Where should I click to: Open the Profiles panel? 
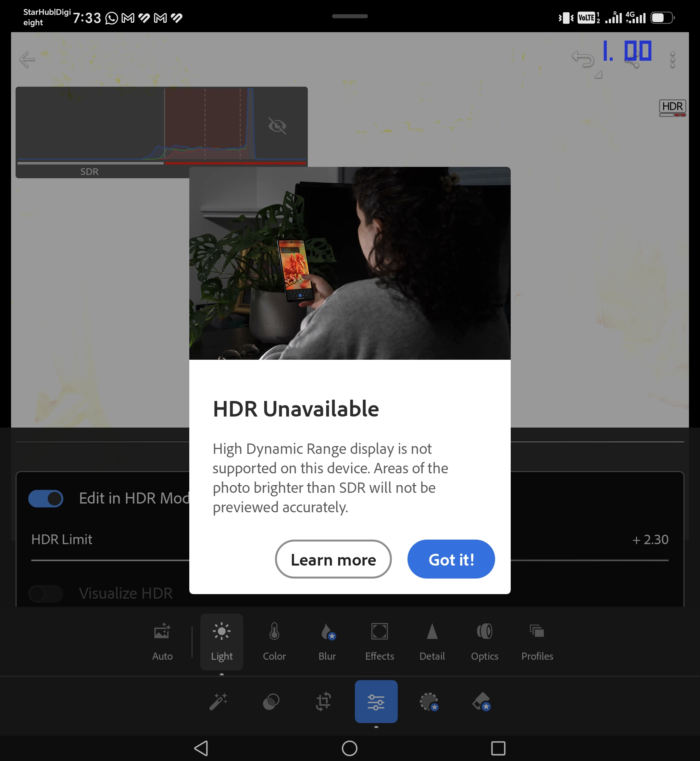(537, 642)
